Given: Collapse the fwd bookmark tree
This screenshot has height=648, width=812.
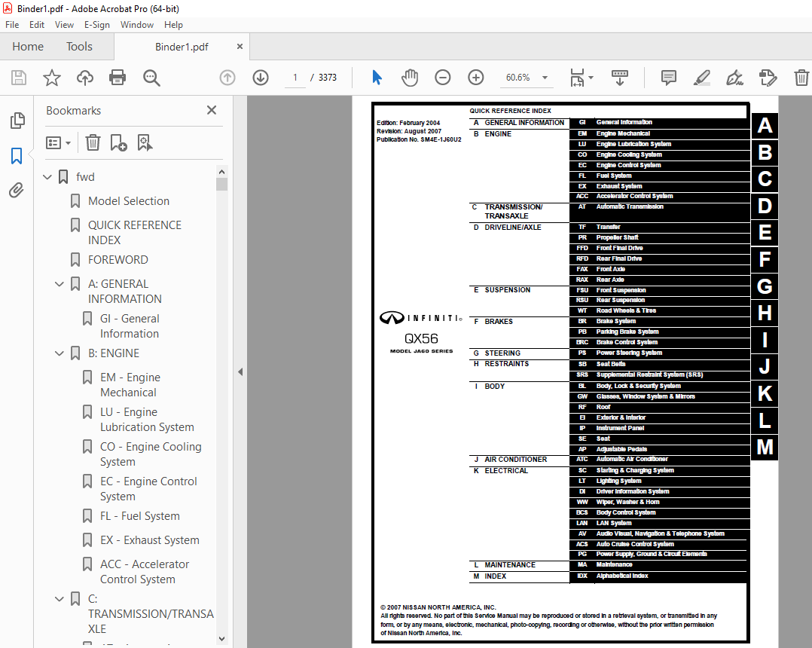Looking at the screenshot, I should tap(47, 177).
